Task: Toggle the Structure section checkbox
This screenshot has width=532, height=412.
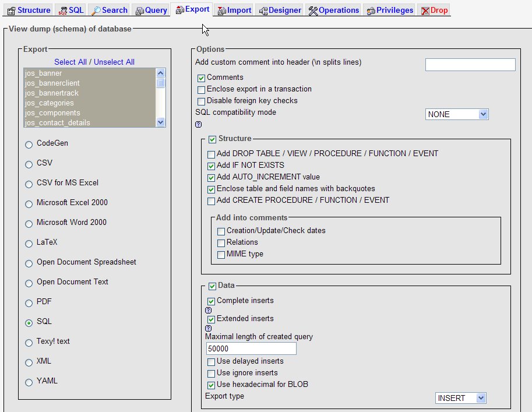Action: coord(213,139)
